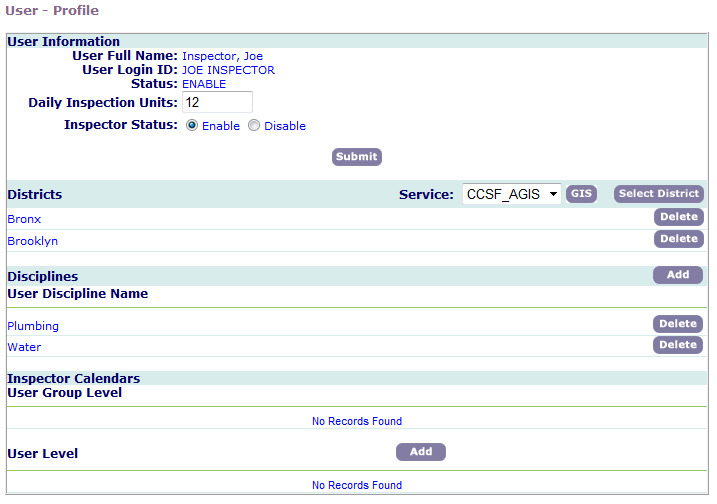This screenshot has width=717, height=504.
Task: Click the ENABLE status value text
Action: [x=204, y=84]
